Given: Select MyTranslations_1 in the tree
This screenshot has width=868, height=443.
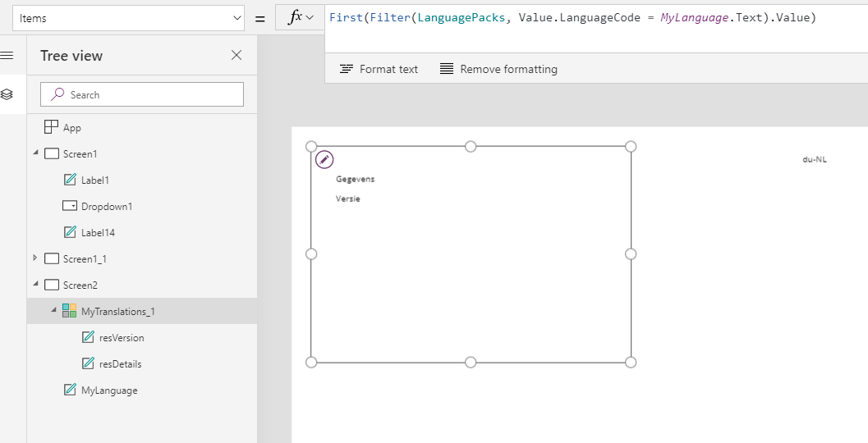Looking at the screenshot, I should pos(118,312).
